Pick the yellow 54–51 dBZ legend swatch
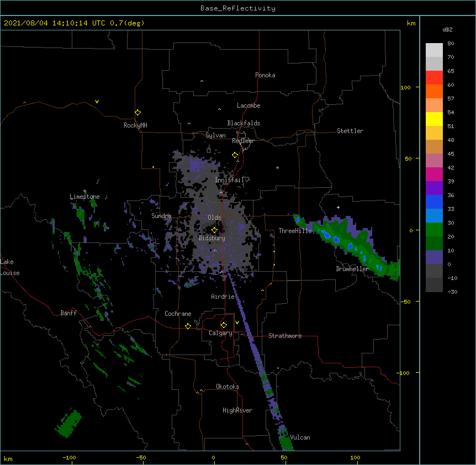The height and width of the screenshot is (465, 476). coord(434,119)
